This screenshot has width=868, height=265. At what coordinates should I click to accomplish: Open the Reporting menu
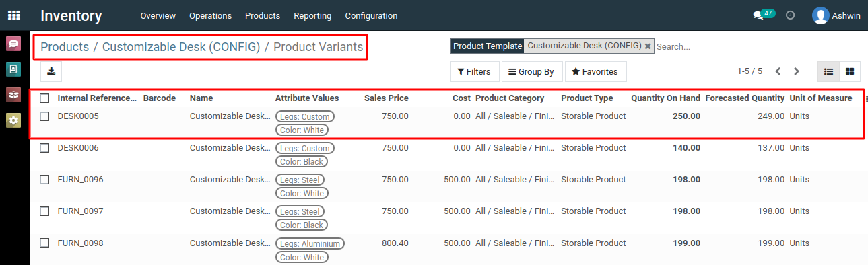tap(312, 15)
